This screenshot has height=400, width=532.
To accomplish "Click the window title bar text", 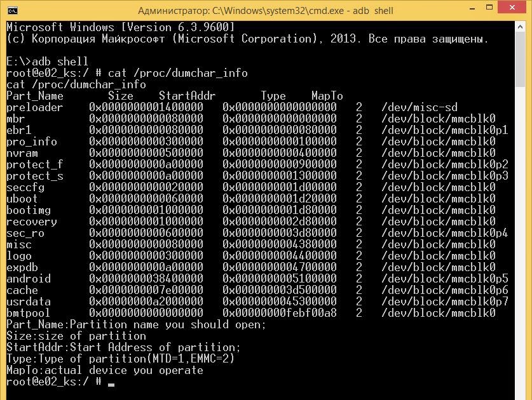I will point(265,11).
